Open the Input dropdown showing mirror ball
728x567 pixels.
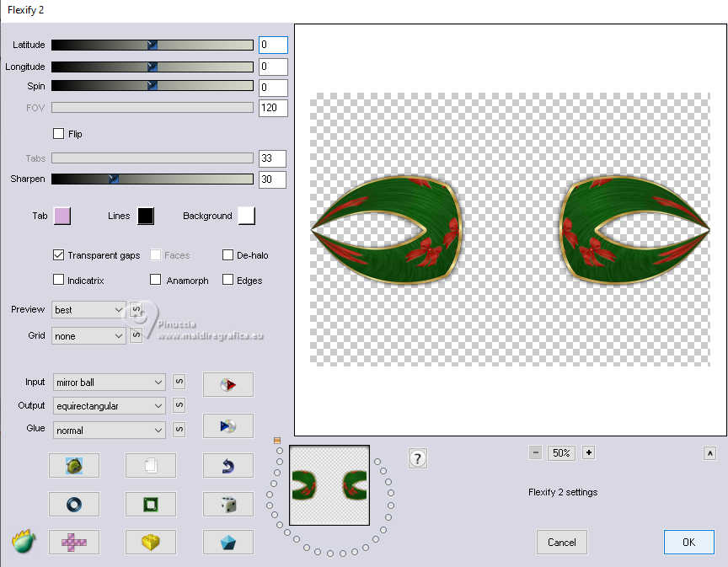click(109, 382)
